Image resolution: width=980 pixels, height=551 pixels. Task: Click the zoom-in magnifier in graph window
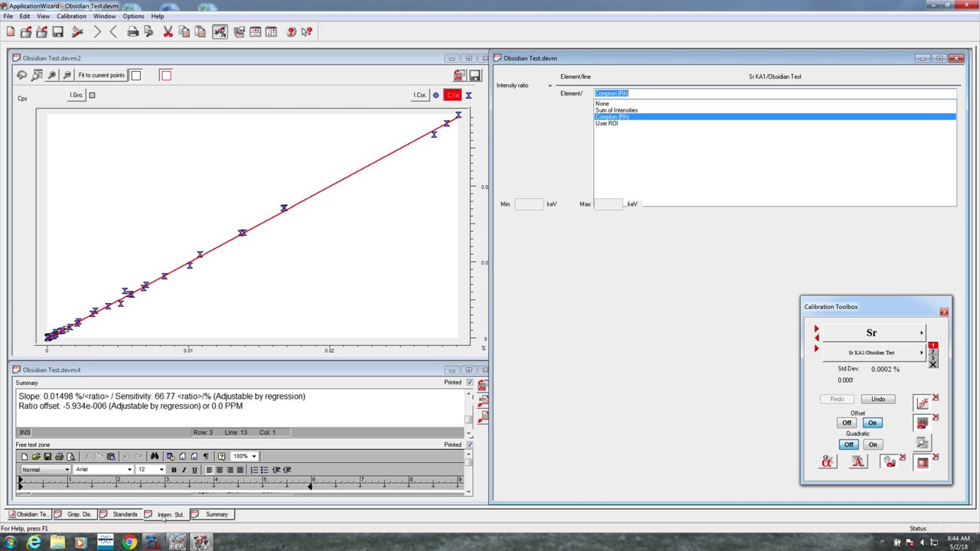(51, 75)
